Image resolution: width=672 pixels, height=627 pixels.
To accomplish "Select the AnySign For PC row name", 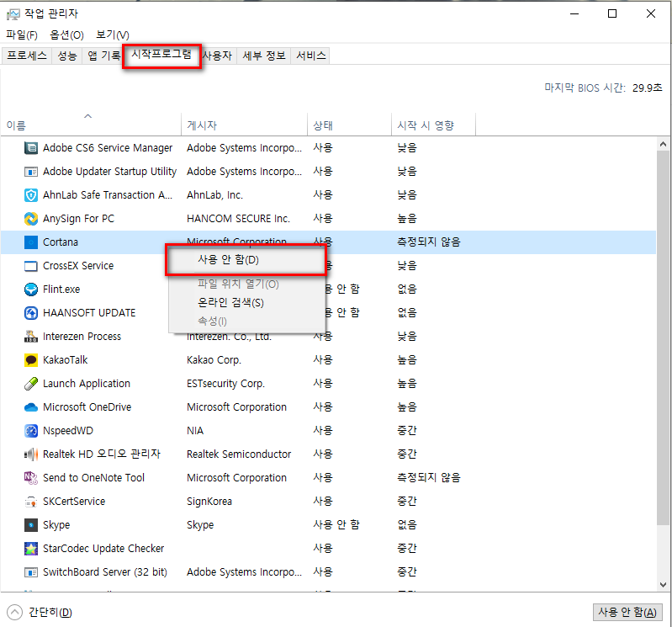I will pyautogui.click(x=78, y=219).
